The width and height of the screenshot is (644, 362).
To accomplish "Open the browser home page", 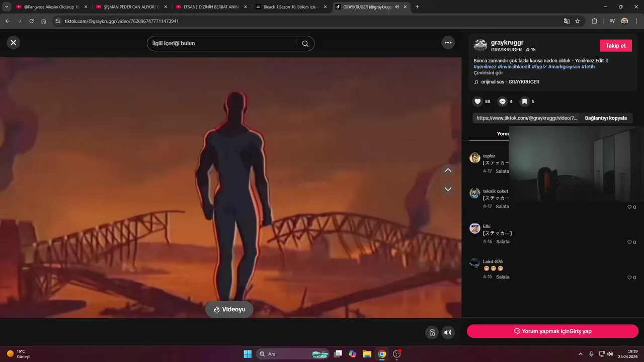I will point(44,21).
